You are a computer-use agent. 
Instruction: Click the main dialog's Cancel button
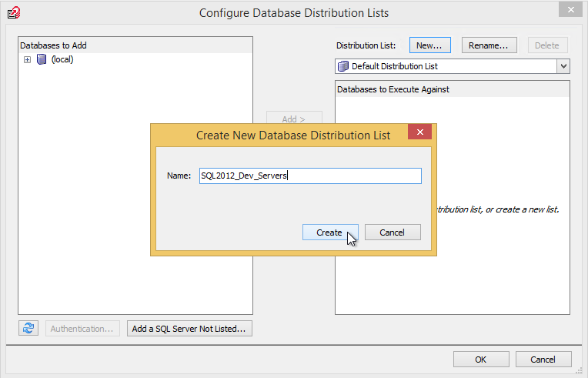[543, 360]
